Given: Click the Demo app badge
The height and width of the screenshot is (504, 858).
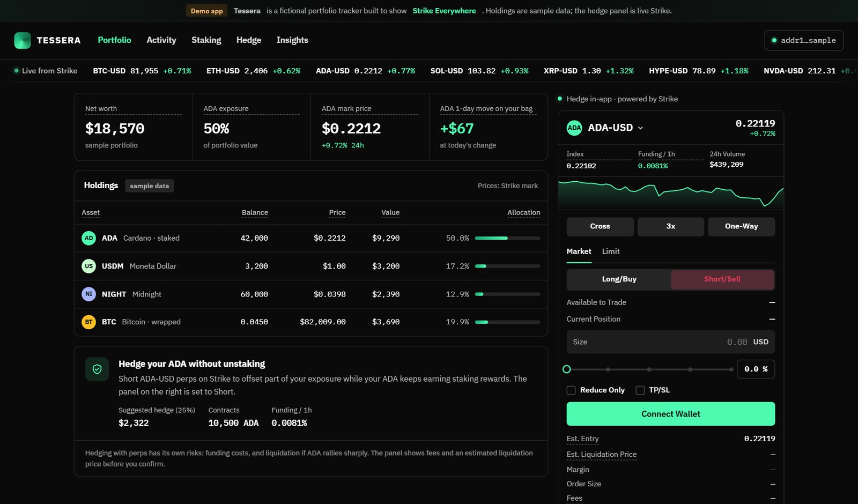Looking at the screenshot, I should [207, 11].
